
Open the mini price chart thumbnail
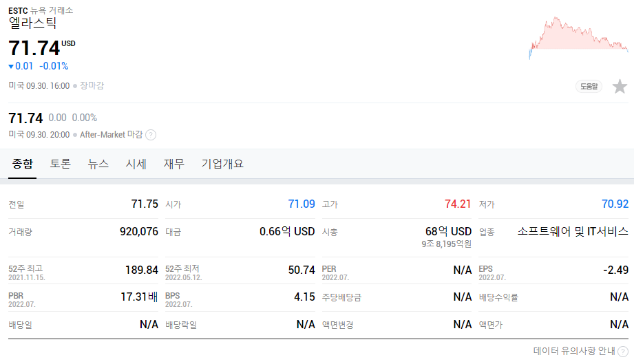coord(578,38)
